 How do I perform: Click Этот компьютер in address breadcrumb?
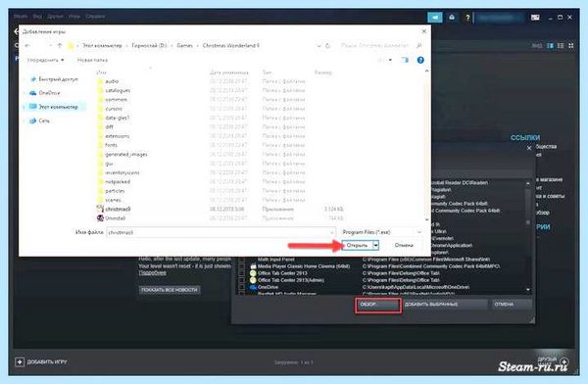(102, 45)
